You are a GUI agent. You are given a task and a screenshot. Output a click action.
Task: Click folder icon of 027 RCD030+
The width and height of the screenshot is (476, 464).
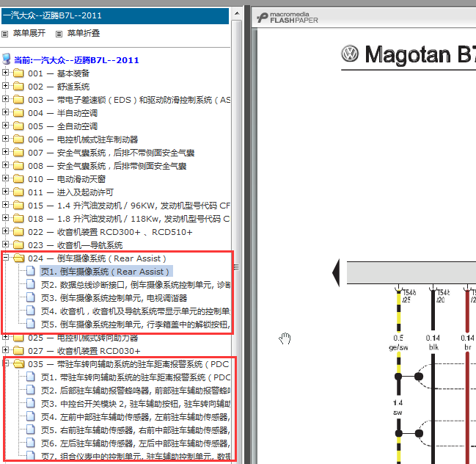tap(18, 351)
